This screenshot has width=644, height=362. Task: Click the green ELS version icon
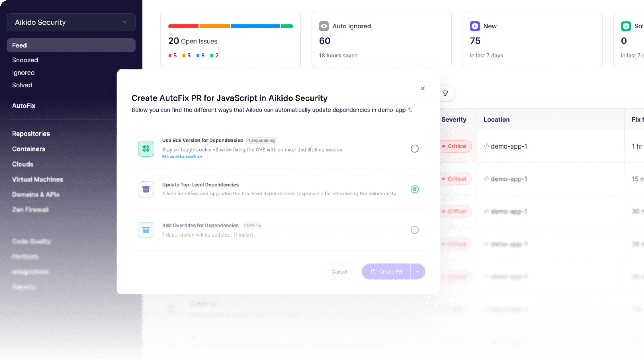pos(146,149)
